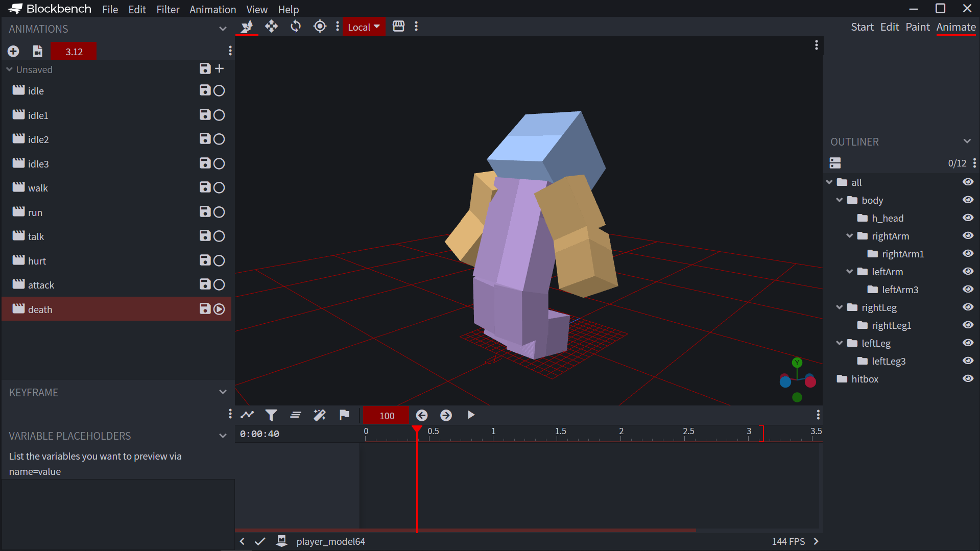Viewport: 980px width, 551px height.
Task: Select the Move tool in toolbar
Action: pyautogui.click(x=271, y=27)
